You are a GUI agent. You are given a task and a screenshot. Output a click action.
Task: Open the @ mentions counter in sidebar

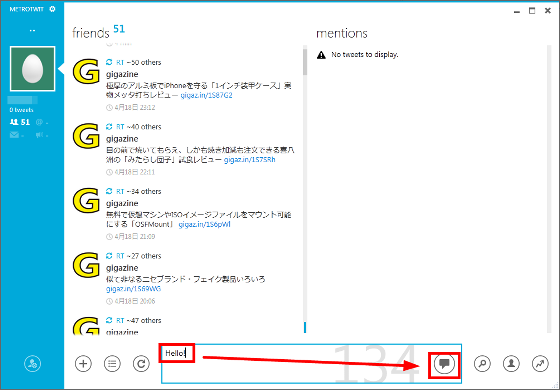point(41,122)
